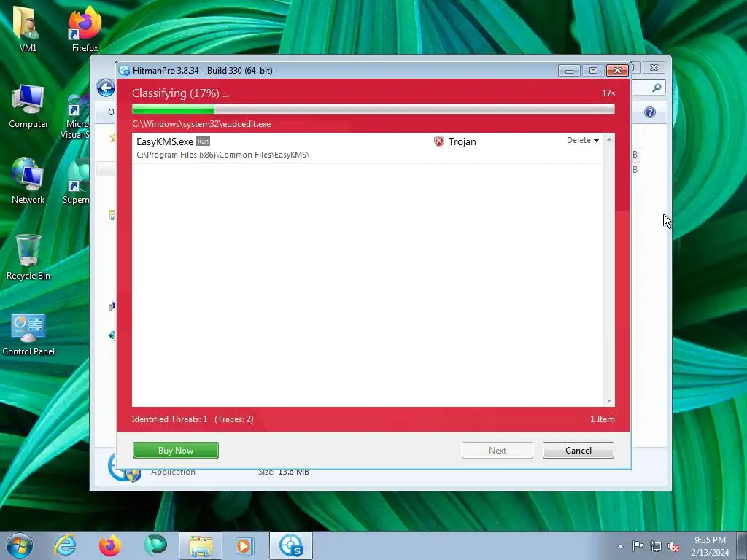Click the threat list scroll up arrow
747x560 pixels.
(609, 139)
